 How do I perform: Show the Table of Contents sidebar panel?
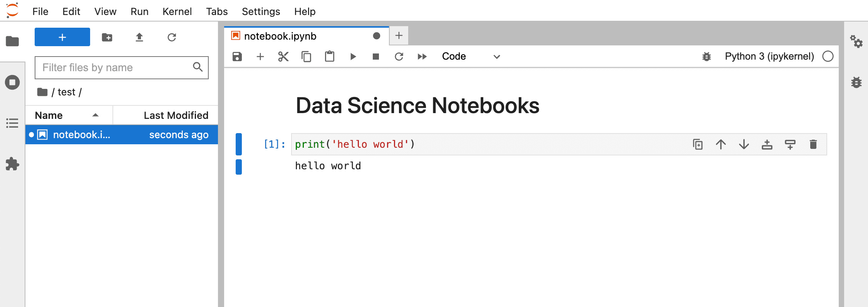tap(12, 123)
